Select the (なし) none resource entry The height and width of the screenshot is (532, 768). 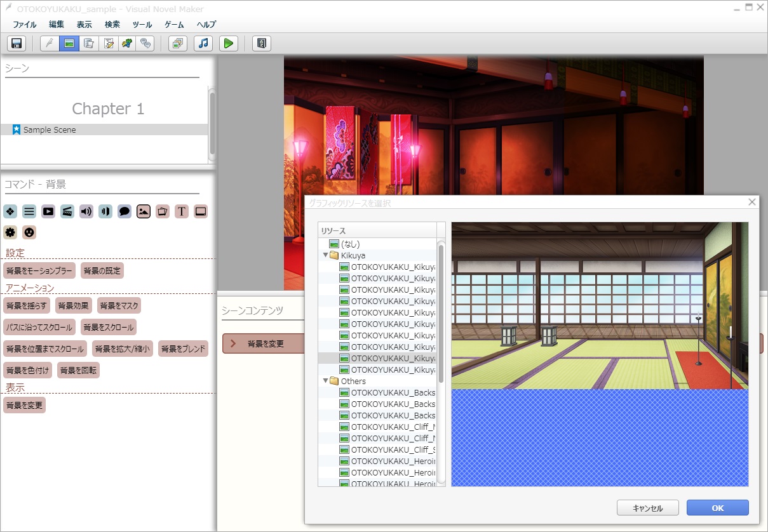point(351,244)
